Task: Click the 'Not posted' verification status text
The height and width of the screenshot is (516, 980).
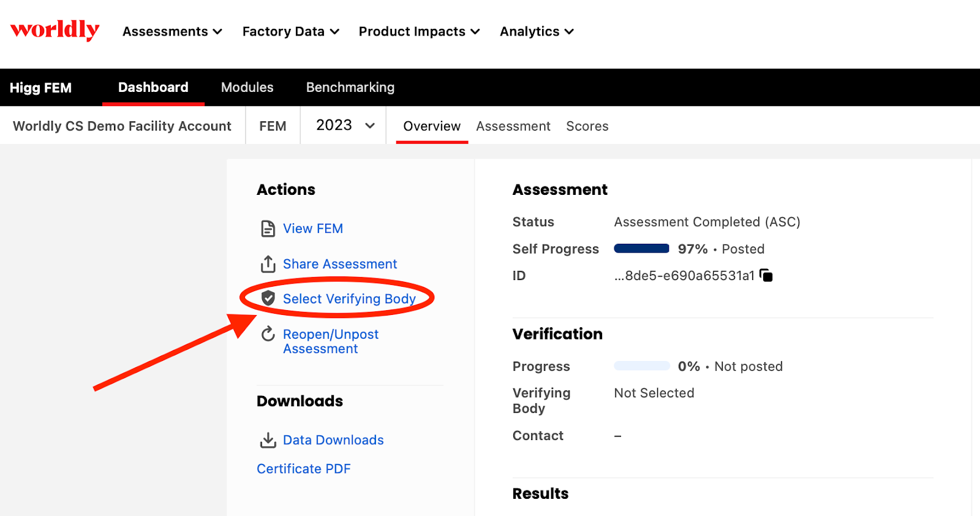Action: point(748,366)
